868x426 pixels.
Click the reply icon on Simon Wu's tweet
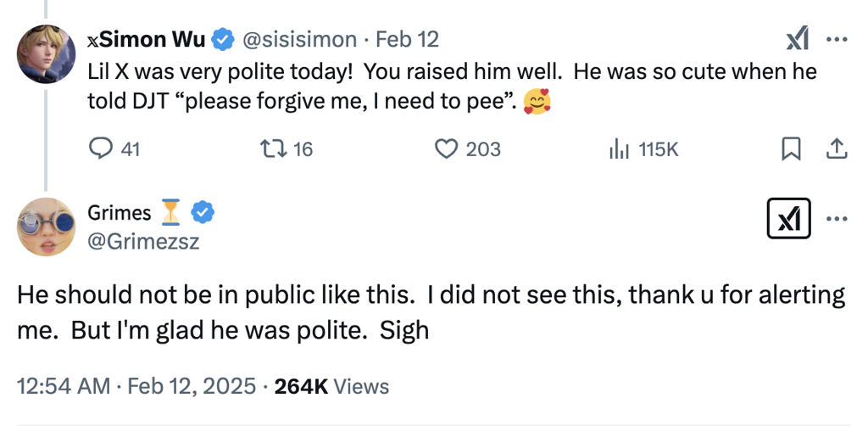coord(101,149)
